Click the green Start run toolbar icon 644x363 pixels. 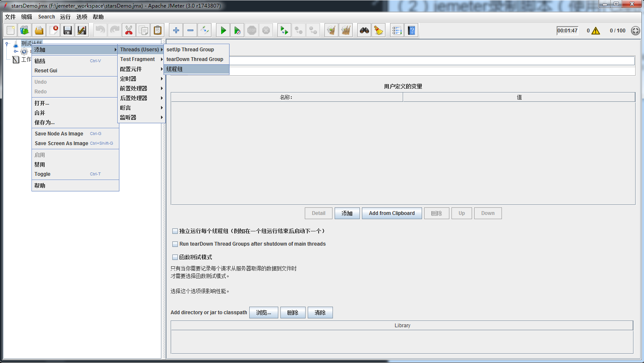(223, 30)
